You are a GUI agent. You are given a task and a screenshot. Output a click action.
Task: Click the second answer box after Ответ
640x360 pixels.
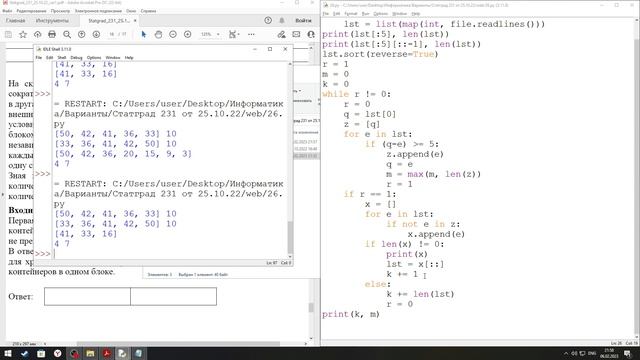coord(173,296)
